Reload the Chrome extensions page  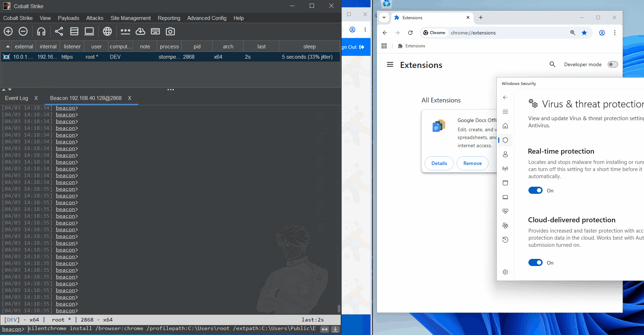(410, 33)
